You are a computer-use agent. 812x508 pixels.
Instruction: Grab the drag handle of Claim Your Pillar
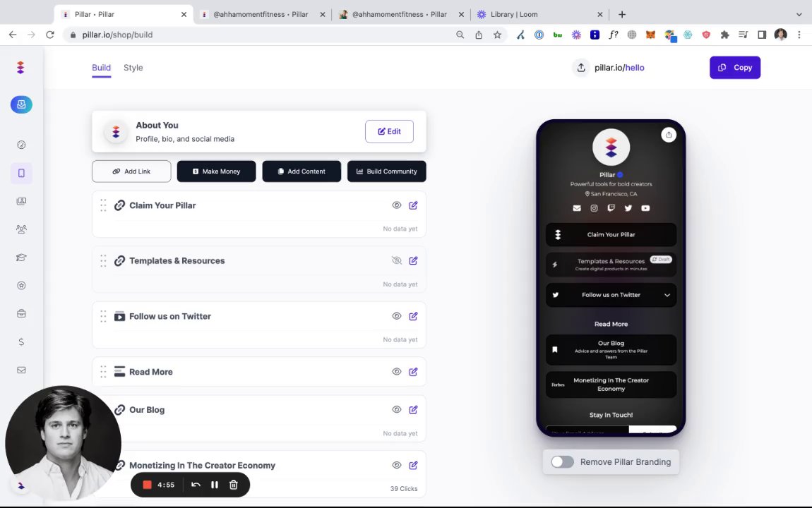point(103,205)
